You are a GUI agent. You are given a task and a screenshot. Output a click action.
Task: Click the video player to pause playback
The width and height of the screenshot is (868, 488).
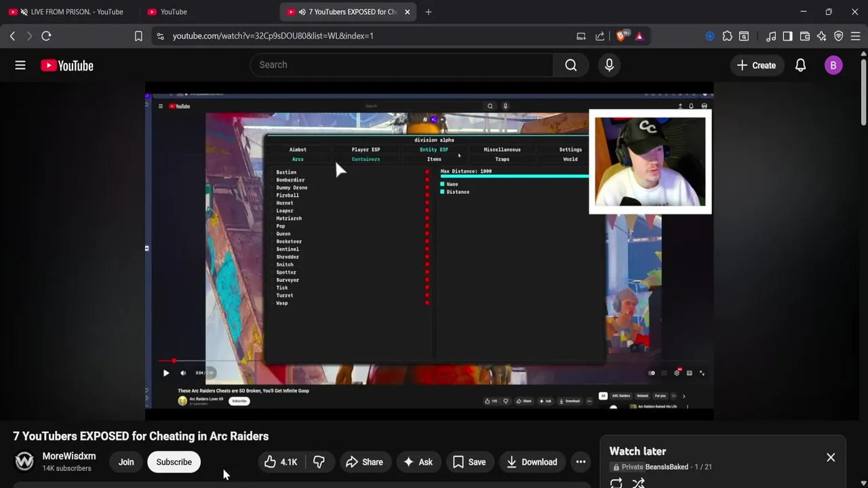click(429, 251)
